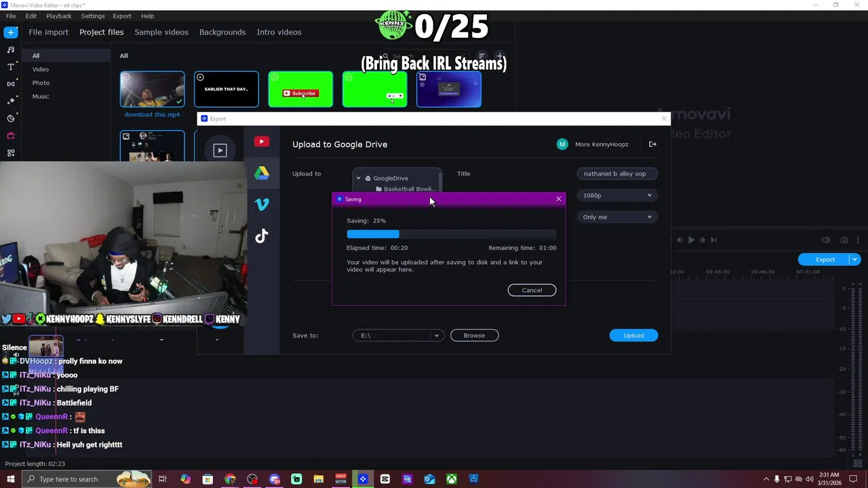Screen dimensions: 868x488
Task: Switch to the File import tab
Action: (x=49, y=32)
